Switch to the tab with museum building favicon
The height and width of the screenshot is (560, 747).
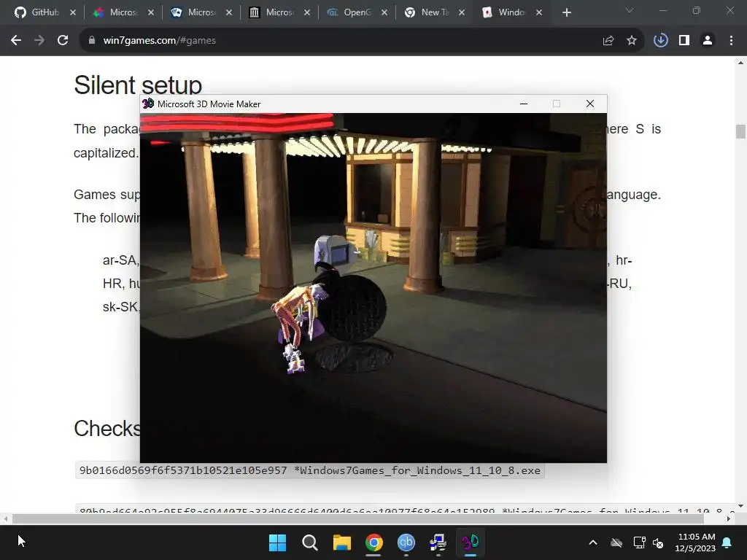click(x=272, y=12)
